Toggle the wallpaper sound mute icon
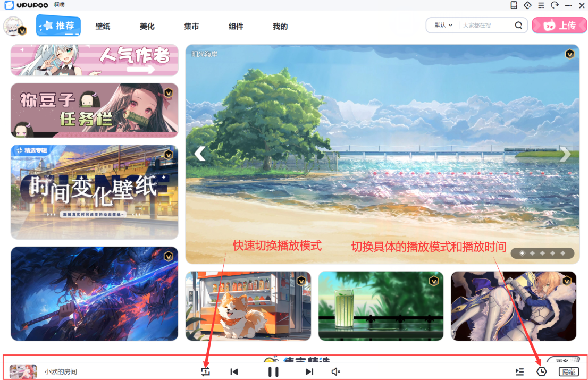Screen dimensions: 588x380 pos(335,371)
